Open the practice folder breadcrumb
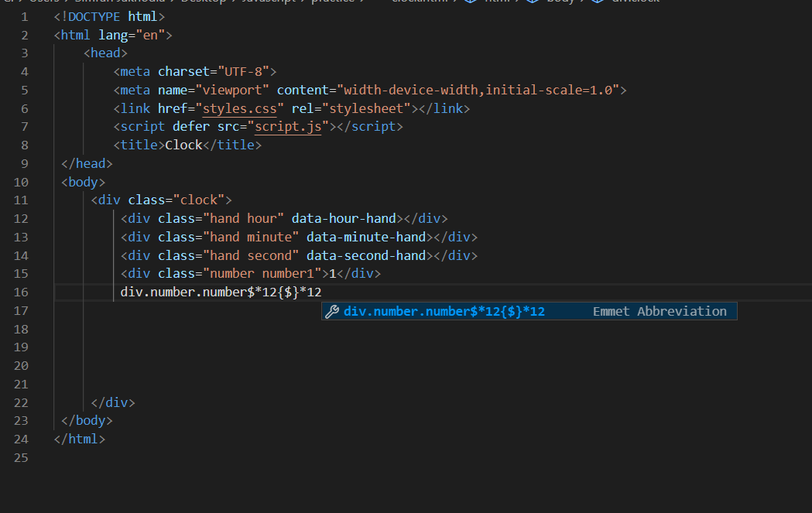Image resolution: width=812 pixels, height=513 pixels. pos(331,2)
